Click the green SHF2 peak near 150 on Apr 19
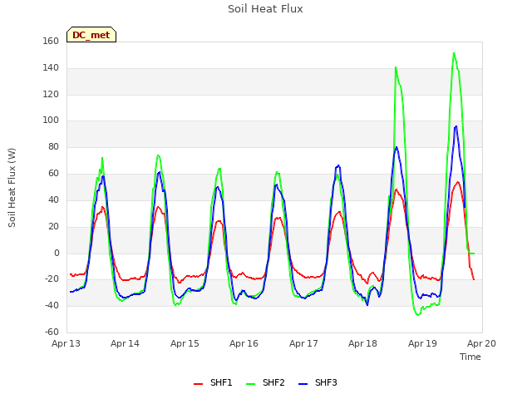Image resolution: width=532 pixels, height=399 pixels. (x=454, y=53)
